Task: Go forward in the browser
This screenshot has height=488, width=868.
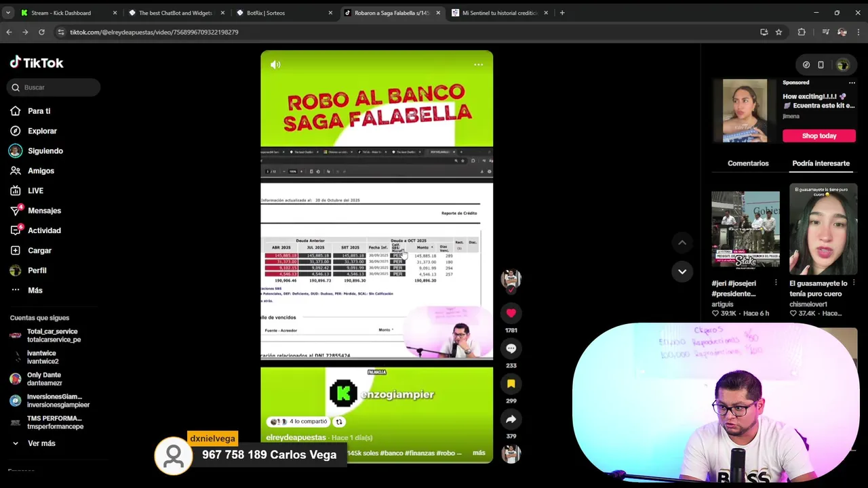Action: click(25, 32)
